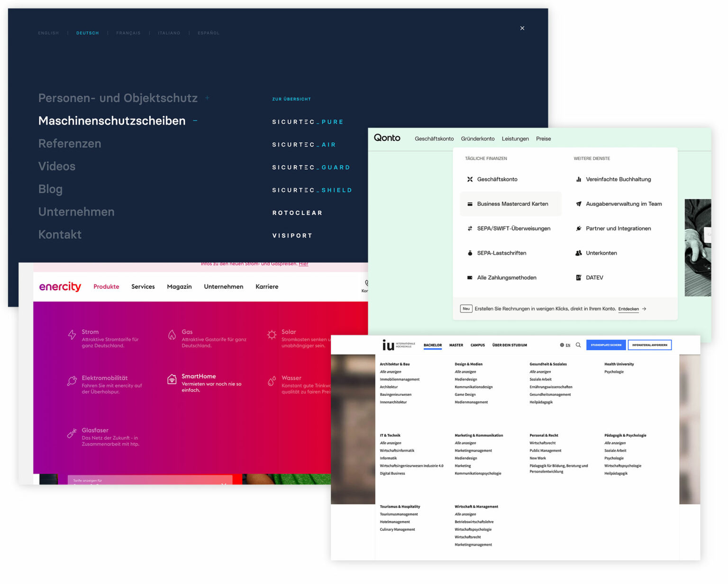Select the Business Mastercard Karten card icon
Viewport: 728px width, 584px height.
coord(470,203)
